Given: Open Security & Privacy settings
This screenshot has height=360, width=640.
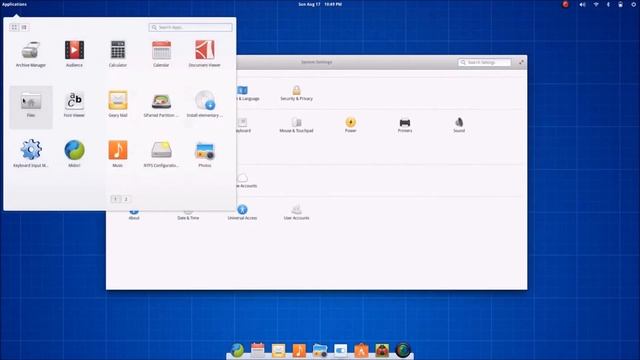Looking at the screenshot, I should click(x=296, y=93).
